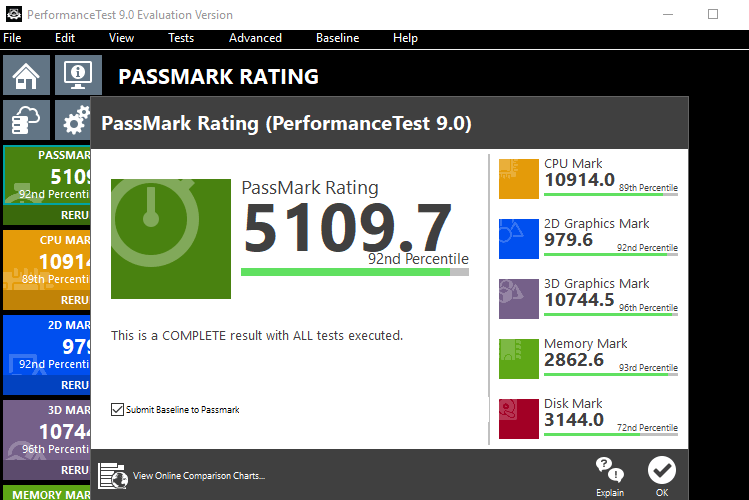Viewport: 749px width, 500px height.
Task: Select the PassMark rating sidebar tile
Action: click(47, 176)
